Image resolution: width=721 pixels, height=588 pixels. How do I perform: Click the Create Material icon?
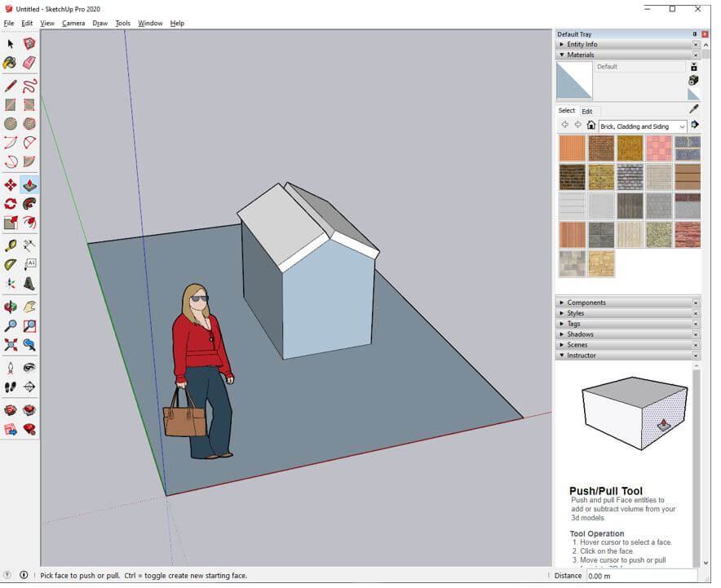click(x=694, y=80)
